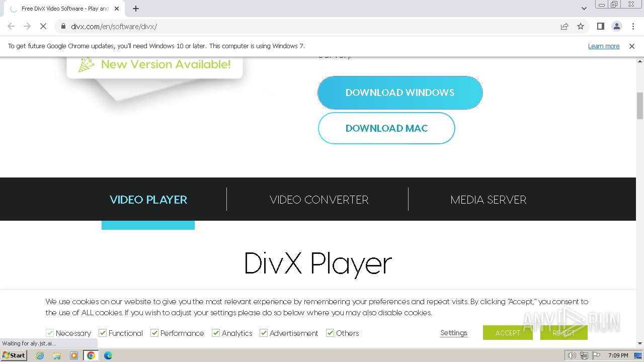Screen dimensions: 644x362
Task: Go back with the browser back arrow
Action: tap(11, 26)
